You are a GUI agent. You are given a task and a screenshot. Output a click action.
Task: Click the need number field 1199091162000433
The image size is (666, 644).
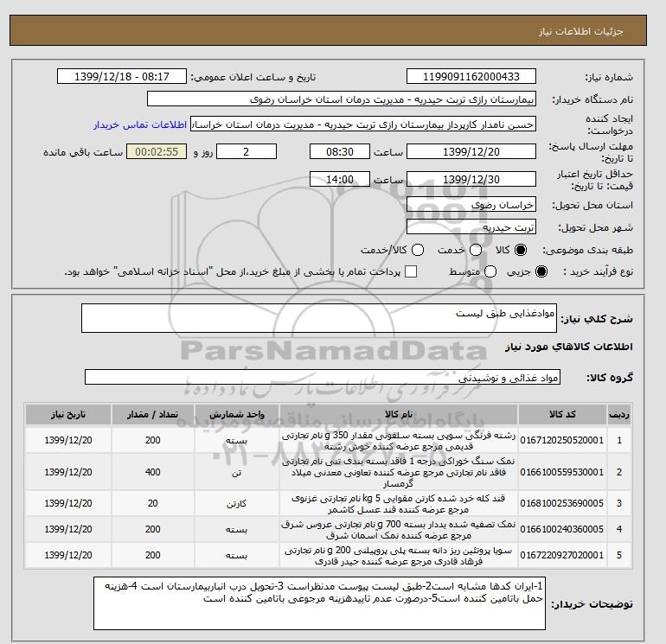pyautogui.click(x=471, y=76)
